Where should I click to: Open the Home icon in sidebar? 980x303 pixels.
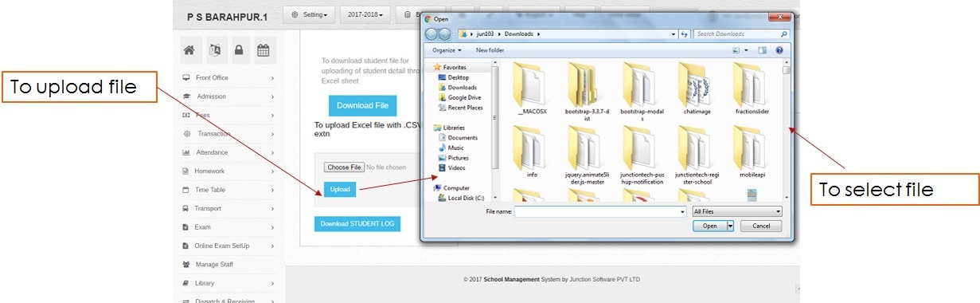(x=189, y=50)
